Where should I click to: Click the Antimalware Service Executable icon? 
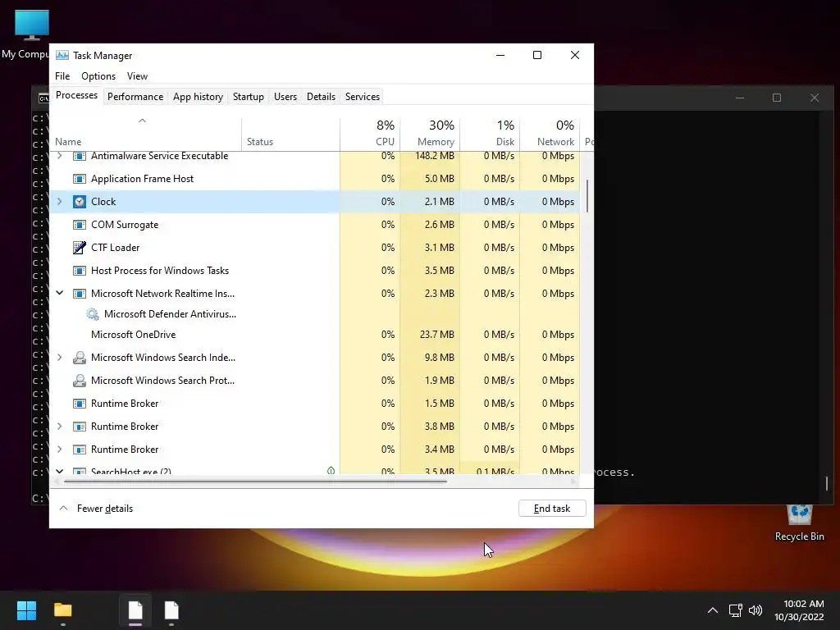click(x=80, y=156)
